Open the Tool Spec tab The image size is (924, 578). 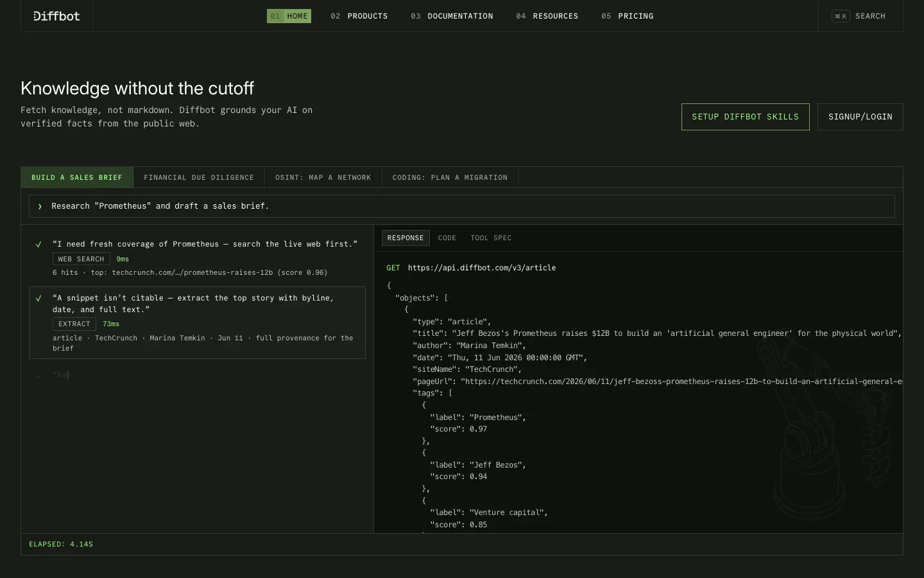(491, 238)
